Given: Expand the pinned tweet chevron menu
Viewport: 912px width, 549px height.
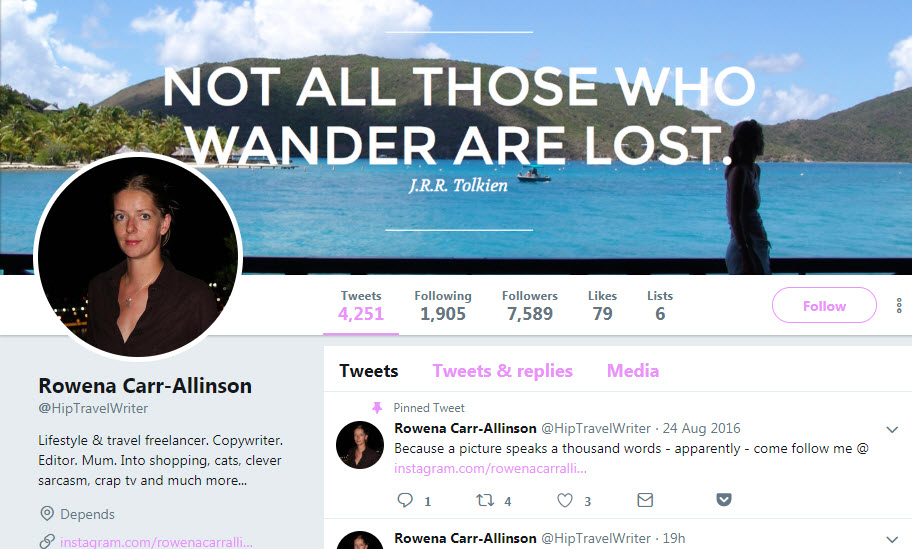Looking at the screenshot, I should coord(892,430).
